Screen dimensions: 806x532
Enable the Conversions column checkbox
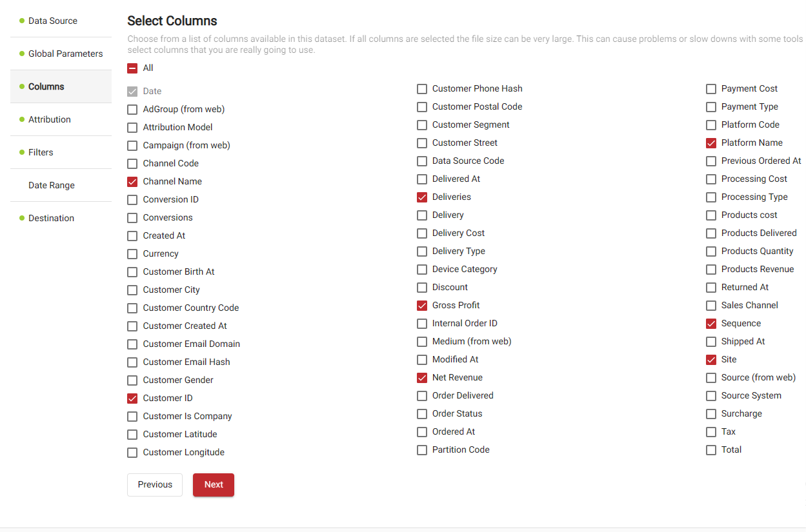[x=132, y=218]
